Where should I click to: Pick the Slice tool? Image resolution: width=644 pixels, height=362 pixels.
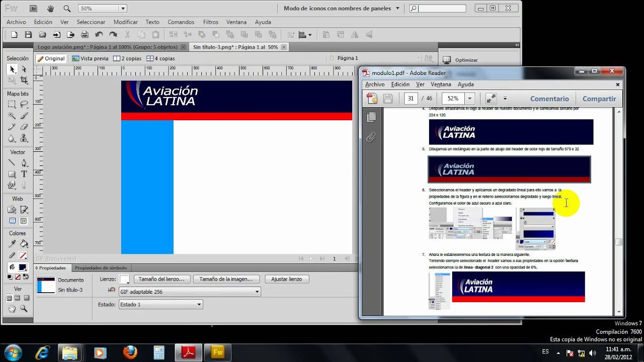(x=24, y=210)
